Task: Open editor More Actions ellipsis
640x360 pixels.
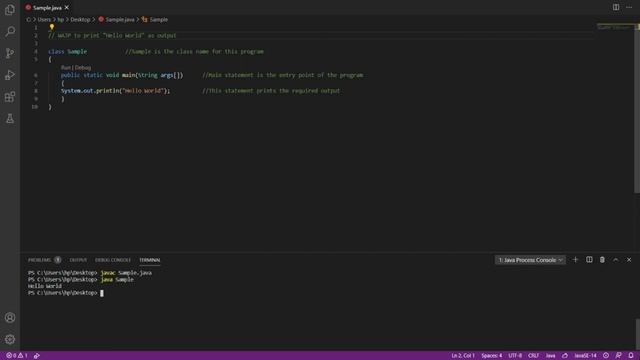Action: click(629, 7)
